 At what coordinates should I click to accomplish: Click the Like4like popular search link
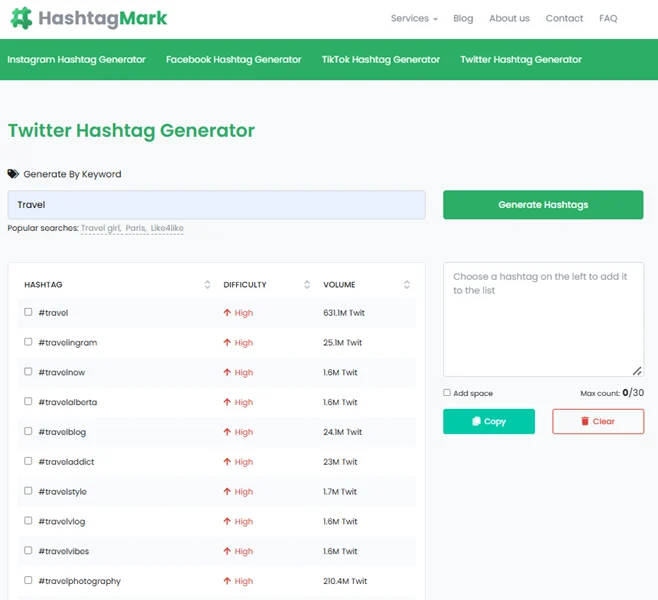click(167, 228)
